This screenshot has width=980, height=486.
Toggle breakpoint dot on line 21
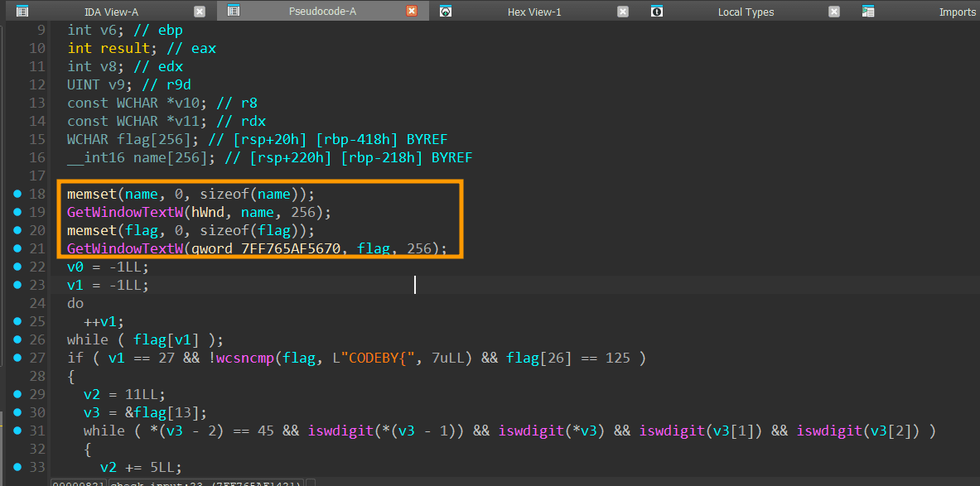point(17,248)
